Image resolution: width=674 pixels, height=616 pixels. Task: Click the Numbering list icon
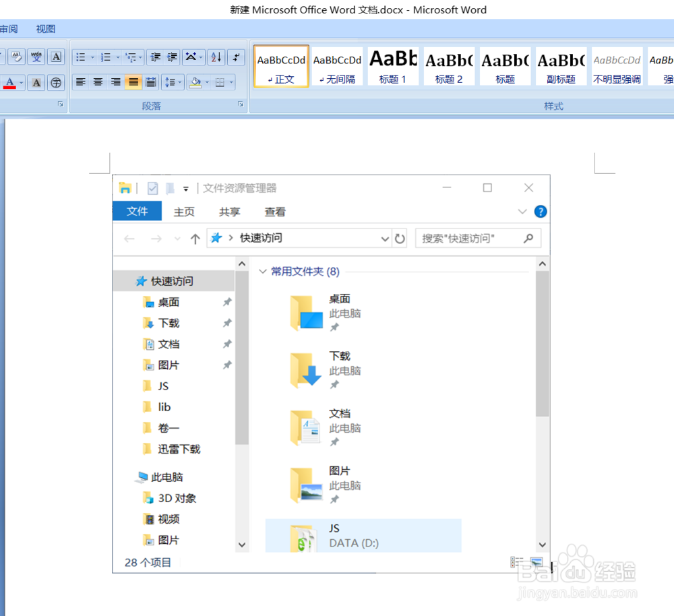click(106, 57)
